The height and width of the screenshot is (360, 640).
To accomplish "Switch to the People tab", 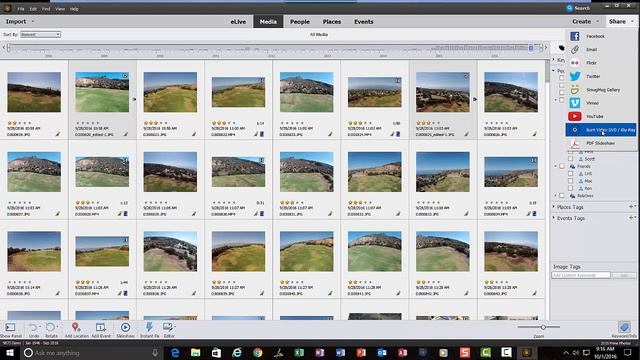I will 300,22.
